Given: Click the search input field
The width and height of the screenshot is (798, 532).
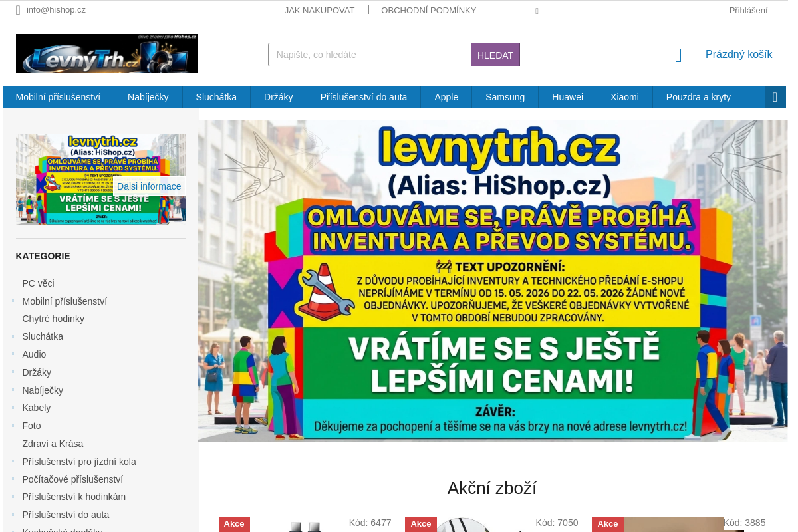Looking at the screenshot, I should click(370, 55).
